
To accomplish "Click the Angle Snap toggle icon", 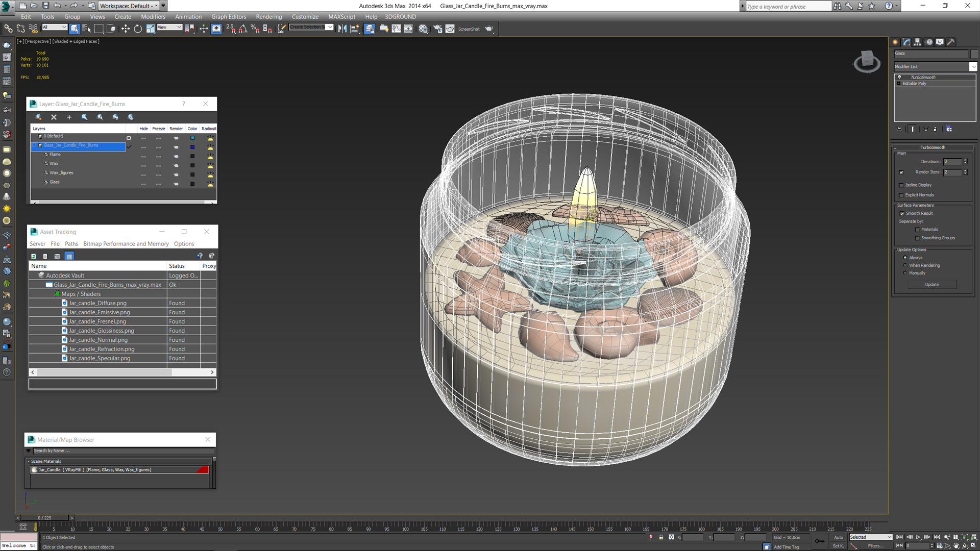I will coord(243,29).
